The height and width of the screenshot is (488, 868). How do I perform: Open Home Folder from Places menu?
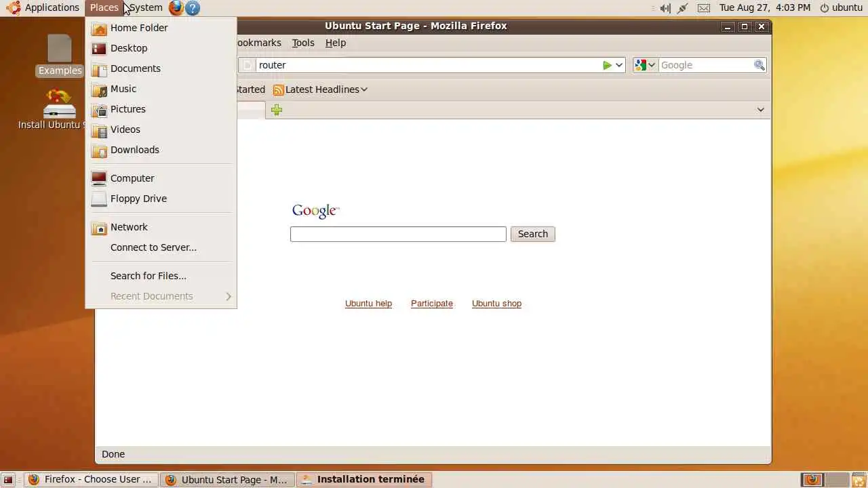click(161, 28)
